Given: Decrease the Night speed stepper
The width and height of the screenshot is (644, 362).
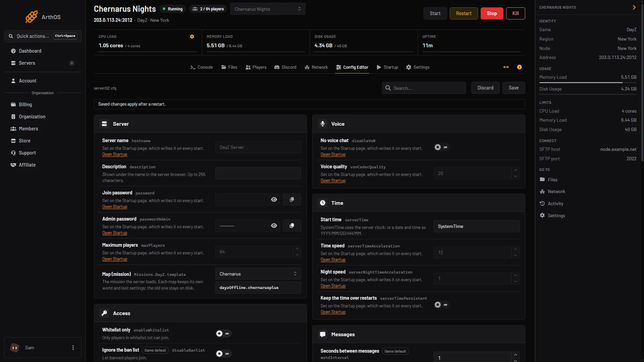Looking at the screenshot, I should 515,282.
